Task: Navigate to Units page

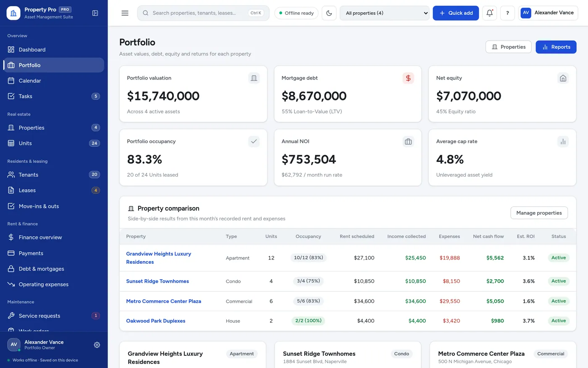Action: (x=54, y=143)
